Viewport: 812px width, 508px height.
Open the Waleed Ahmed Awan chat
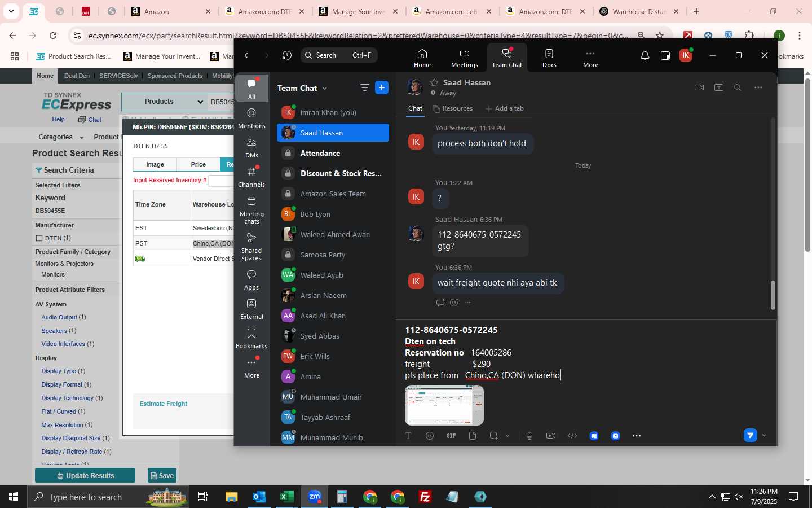[333, 234]
